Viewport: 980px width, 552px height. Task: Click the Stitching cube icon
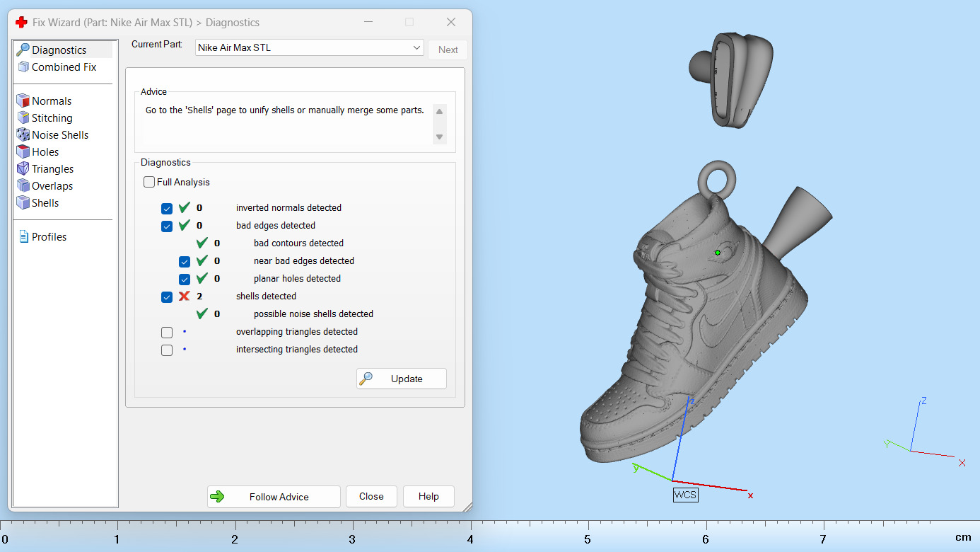click(23, 117)
